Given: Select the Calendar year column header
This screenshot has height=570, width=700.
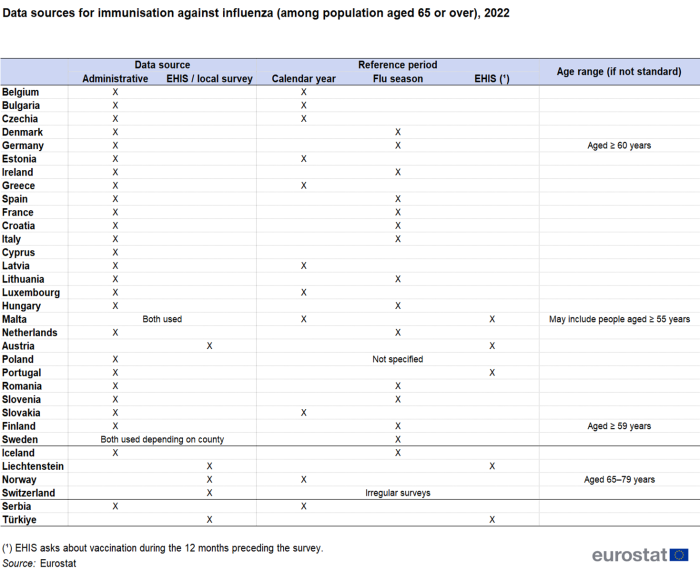Looking at the screenshot, I should point(304,79).
